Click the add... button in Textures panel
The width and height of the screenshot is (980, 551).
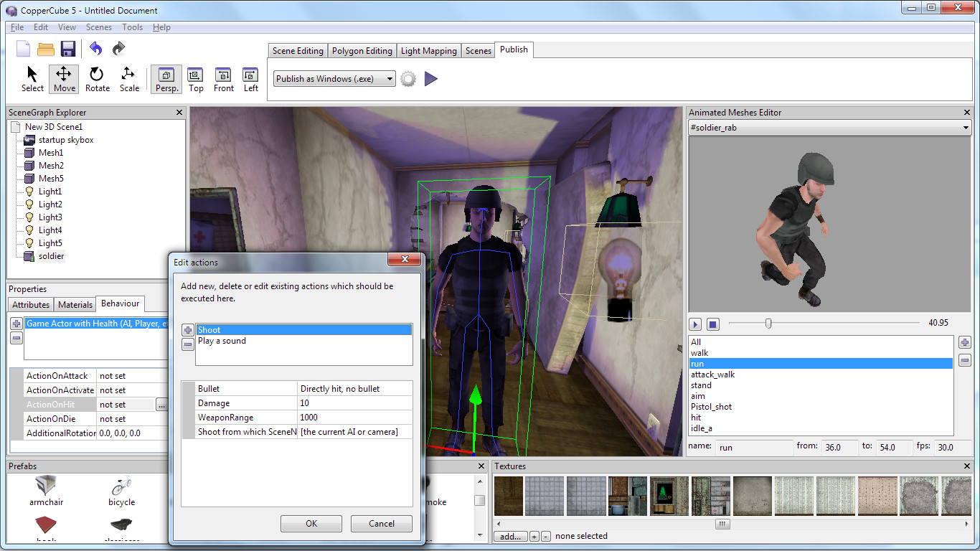coord(509,536)
